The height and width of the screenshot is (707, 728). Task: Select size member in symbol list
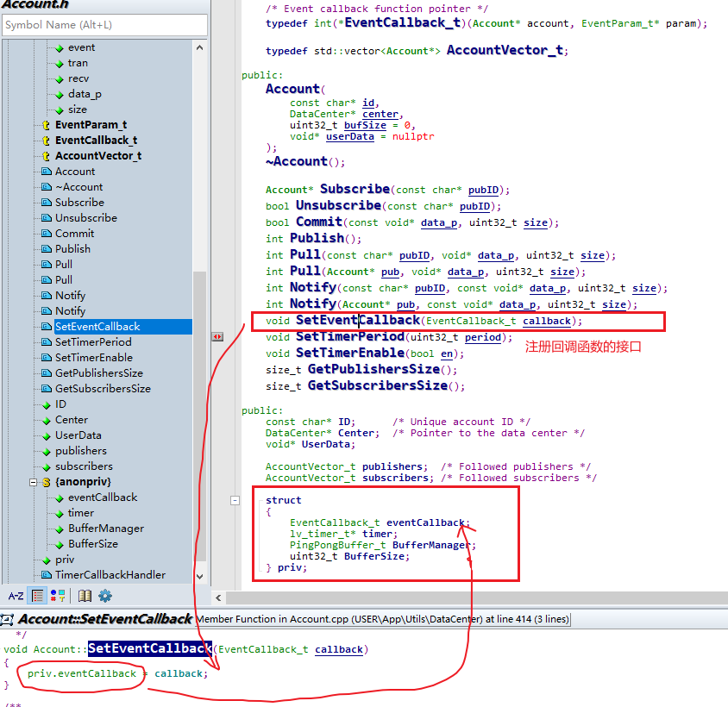tap(77, 109)
